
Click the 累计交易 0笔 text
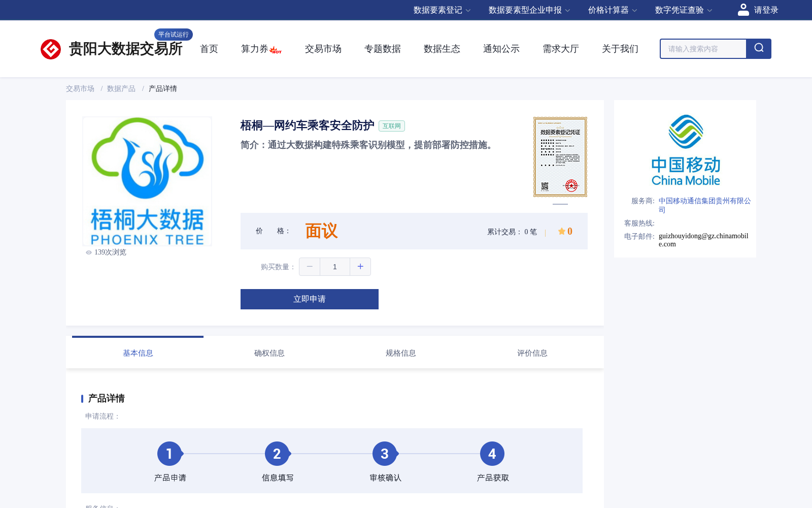coord(512,232)
